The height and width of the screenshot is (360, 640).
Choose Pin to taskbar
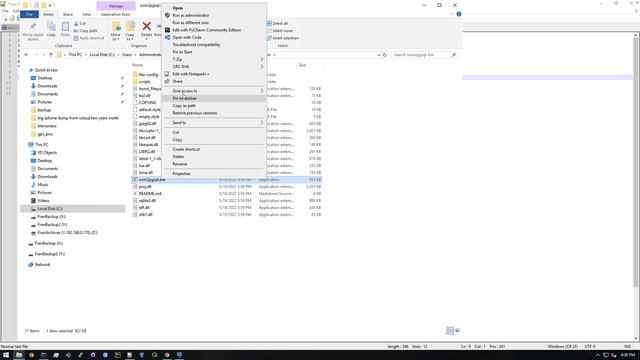click(214, 98)
